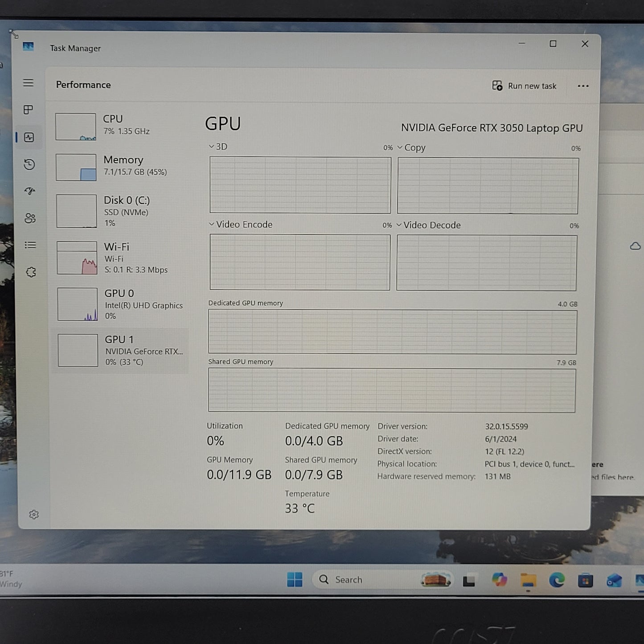Click the cloud icon in the background window
The image size is (644, 644).
(x=635, y=246)
